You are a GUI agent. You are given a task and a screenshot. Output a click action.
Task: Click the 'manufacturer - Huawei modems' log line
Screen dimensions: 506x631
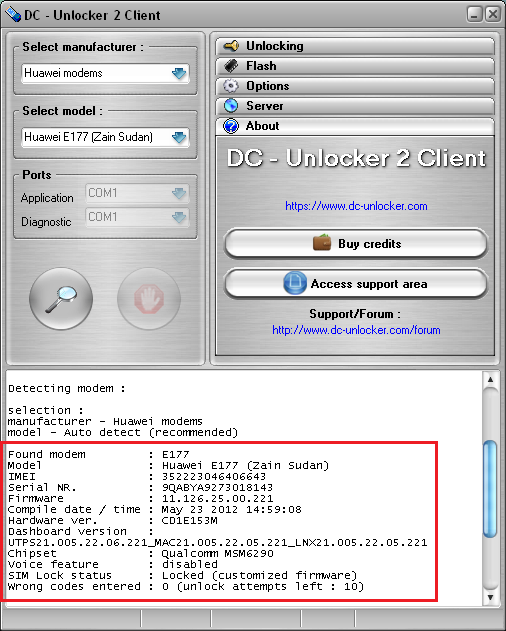(105, 421)
